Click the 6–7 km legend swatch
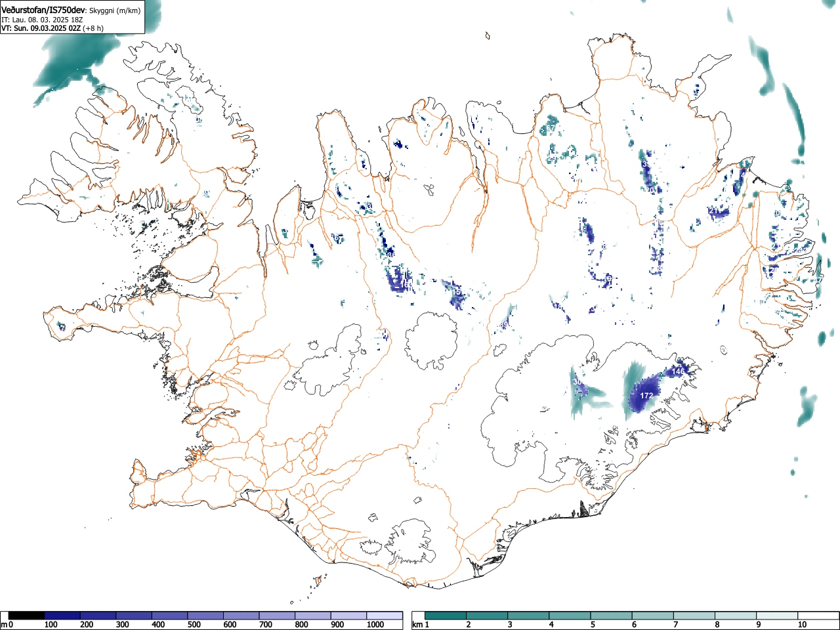Viewport: 840px width, 630px height. coord(652,616)
